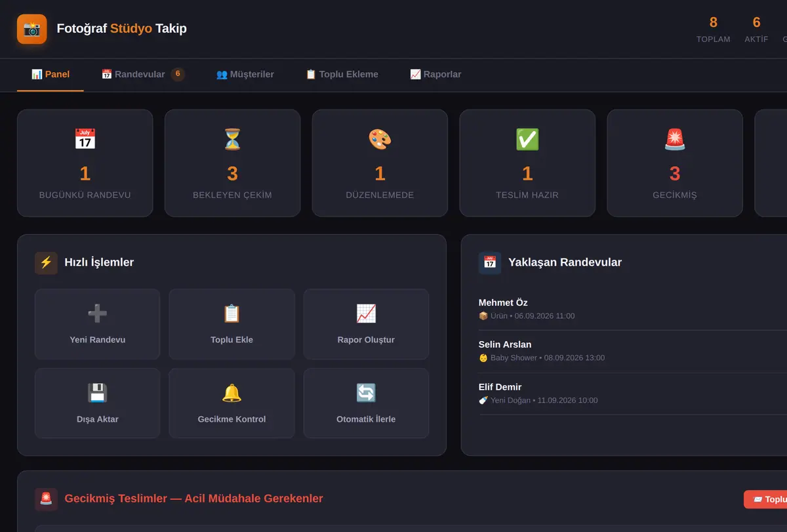787x532 pixels.
Task: Click the siren icon beside Gecikmiş Teslimler heading
Action: coord(46,499)
